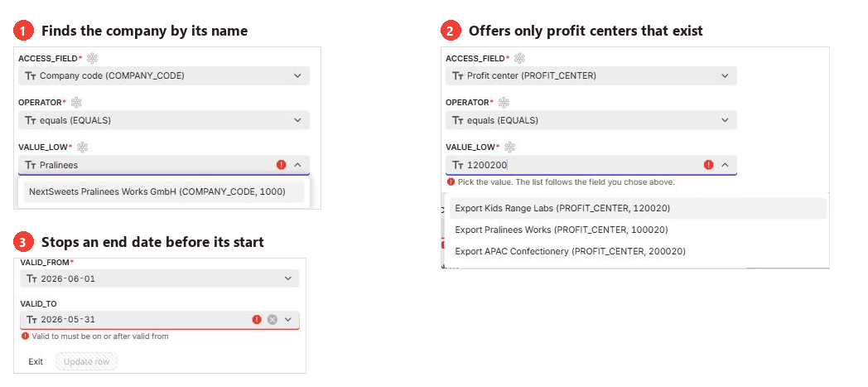This screenshot has height=387, width=868.
Task: Click the VALUE_LOW field containing 1200200
Action: click(x=591, y=165)
